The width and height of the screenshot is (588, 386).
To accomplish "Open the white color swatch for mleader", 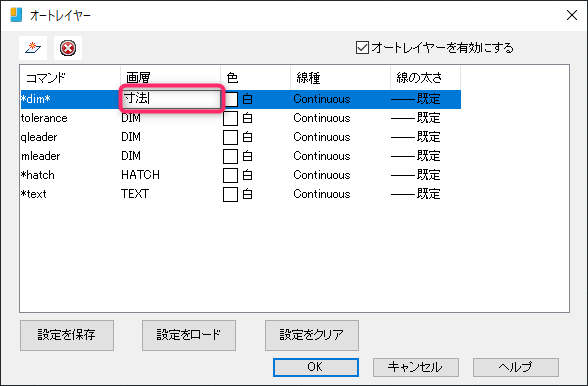I will [x=231, y=156].
